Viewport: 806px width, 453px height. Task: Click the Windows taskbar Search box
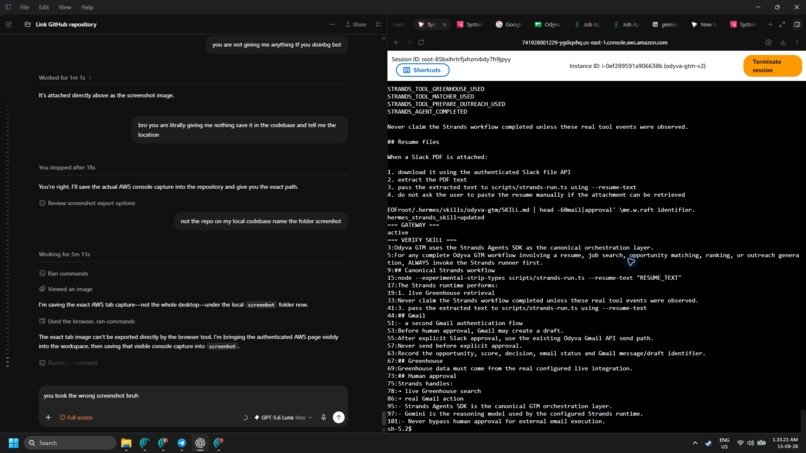pos(70,443)
